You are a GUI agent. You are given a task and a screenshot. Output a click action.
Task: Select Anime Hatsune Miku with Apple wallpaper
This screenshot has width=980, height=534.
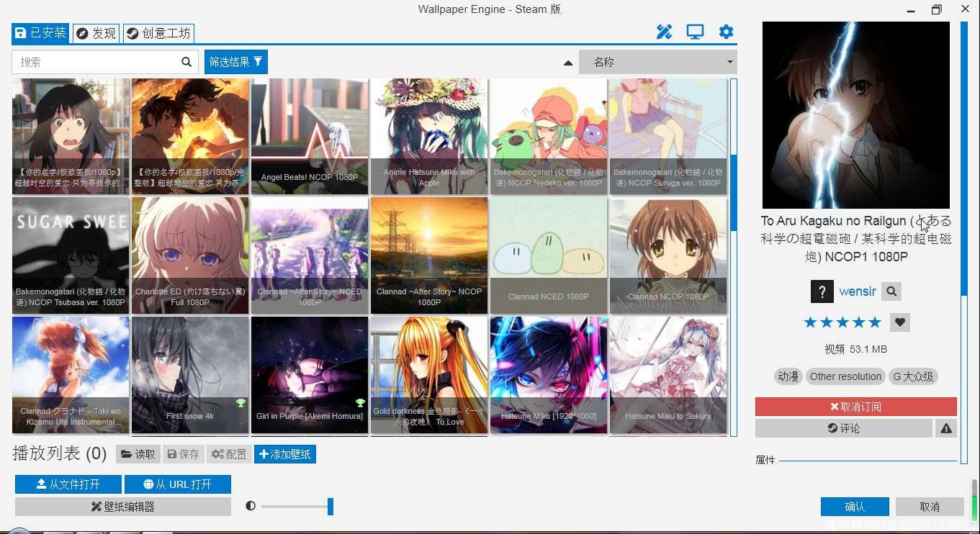pyautogui.click(x=429, y=137)
